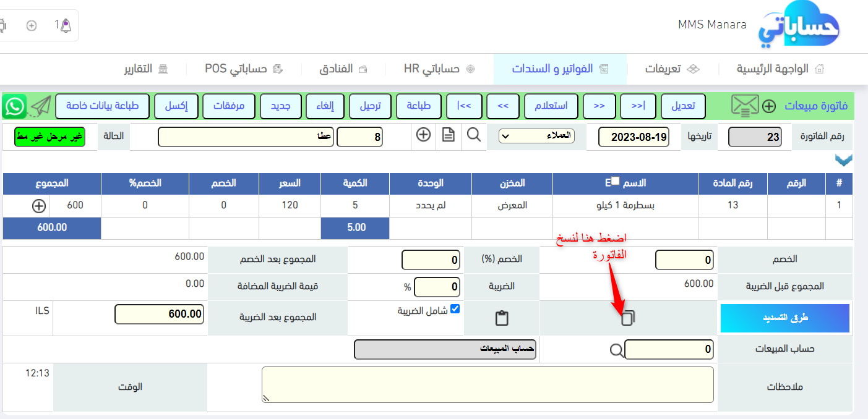
Task: Click the تعديل button
Action: coord(684,106)
